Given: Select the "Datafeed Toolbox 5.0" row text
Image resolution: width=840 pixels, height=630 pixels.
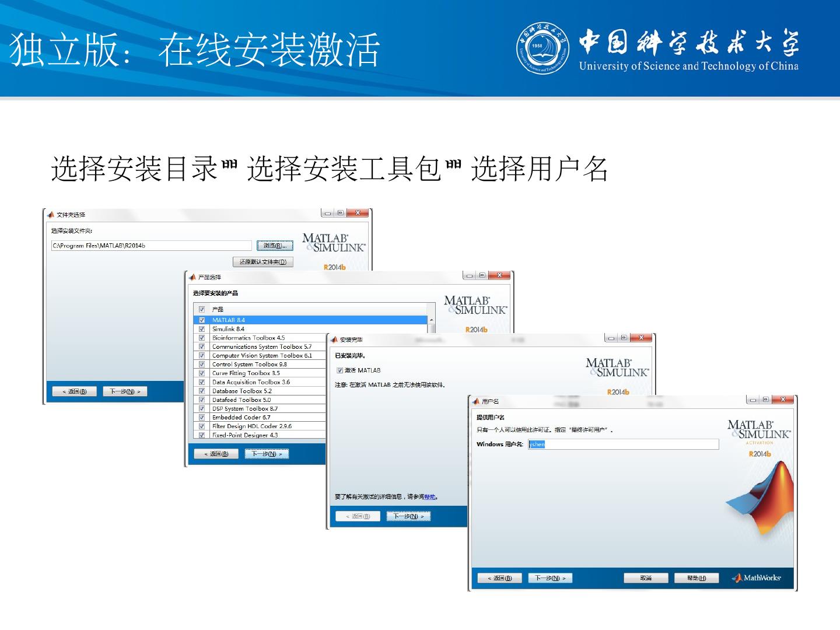Looking at the screenshot, I should (x=242, y=400).
